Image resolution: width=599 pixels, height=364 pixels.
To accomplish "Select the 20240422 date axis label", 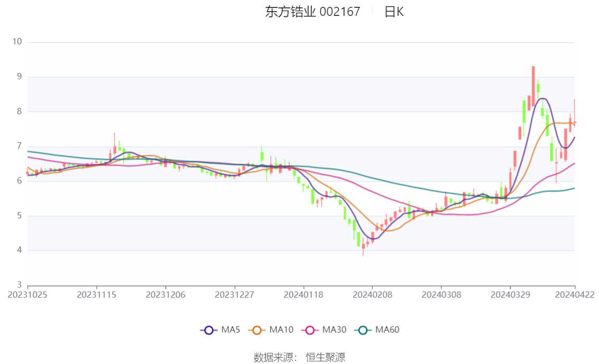I will (x=575, y=295).
